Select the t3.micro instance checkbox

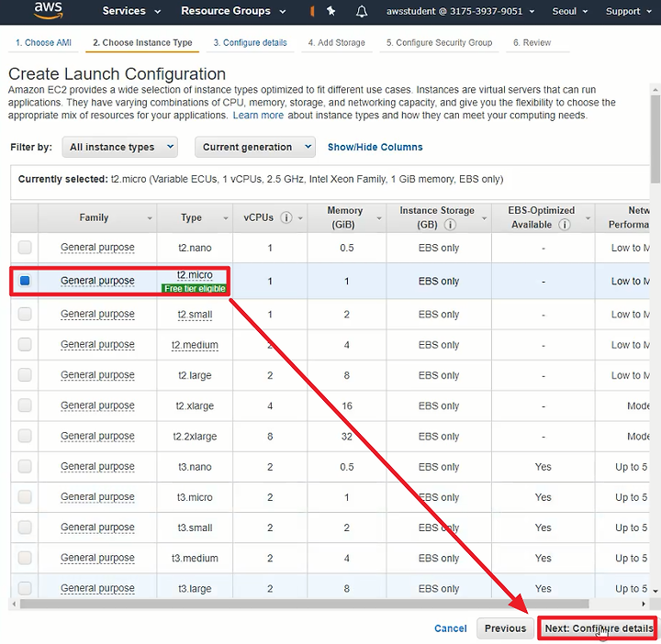click(x=25, y=496)
